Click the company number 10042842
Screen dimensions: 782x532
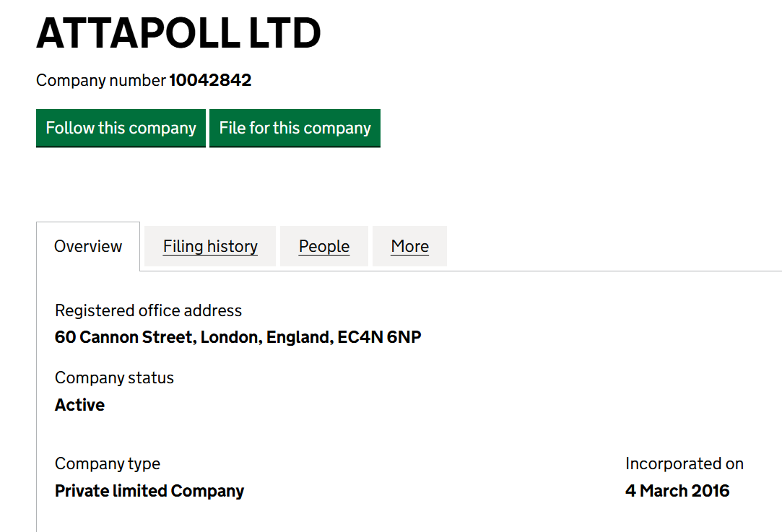(210, 80)
